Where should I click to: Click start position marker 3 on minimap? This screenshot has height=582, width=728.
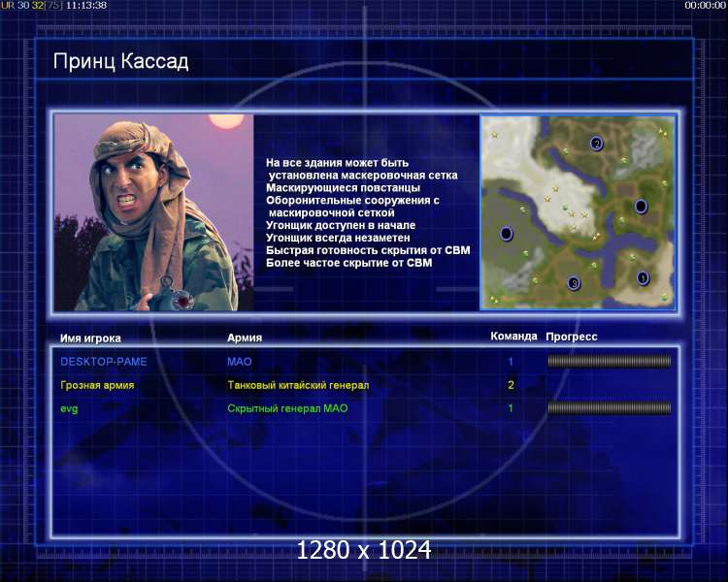[x=574, y=283]
